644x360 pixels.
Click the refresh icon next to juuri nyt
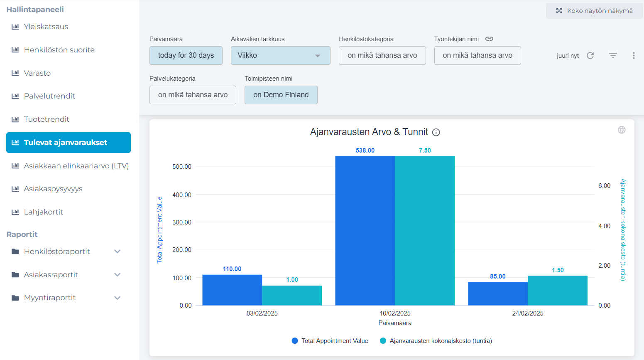590,55
